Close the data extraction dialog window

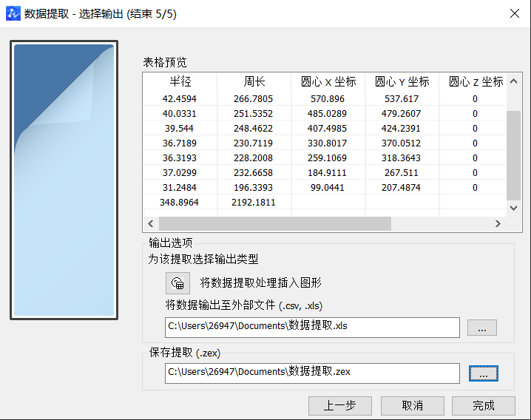point(514,13)
